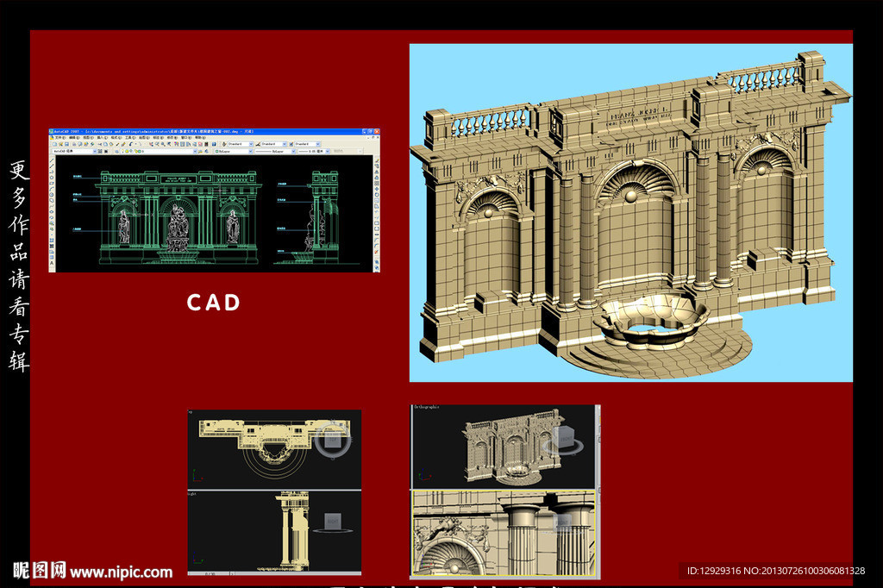883x588 pixels.
Task: Select the Multiline Text 'A' tool in AutoCAD
Action: click(x=52, y=262)
